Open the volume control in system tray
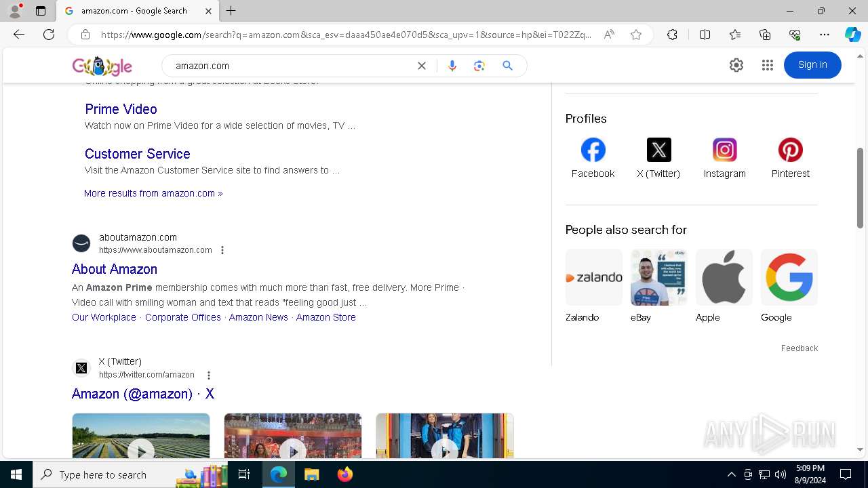868x488 pixels. [781, 474]
